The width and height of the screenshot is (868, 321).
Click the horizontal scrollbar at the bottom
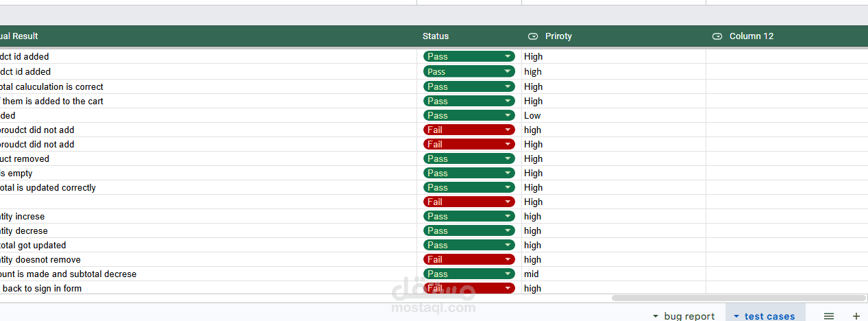(x=738, y=298)
